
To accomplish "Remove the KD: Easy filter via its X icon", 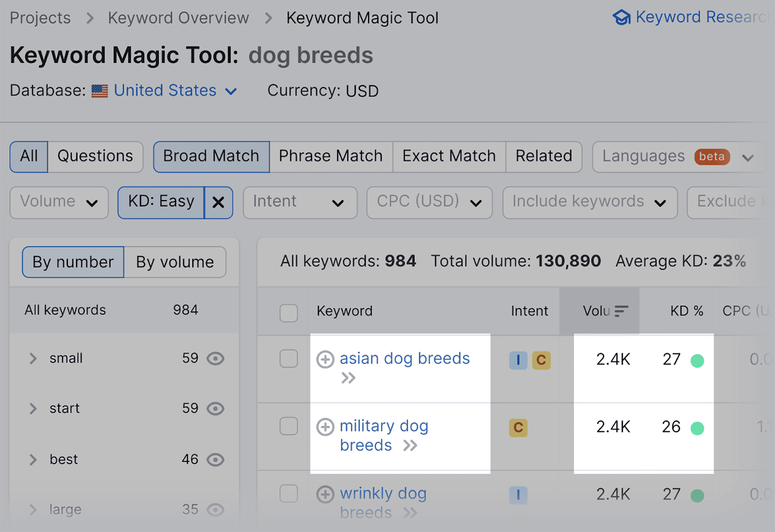I will coord(218,203).
